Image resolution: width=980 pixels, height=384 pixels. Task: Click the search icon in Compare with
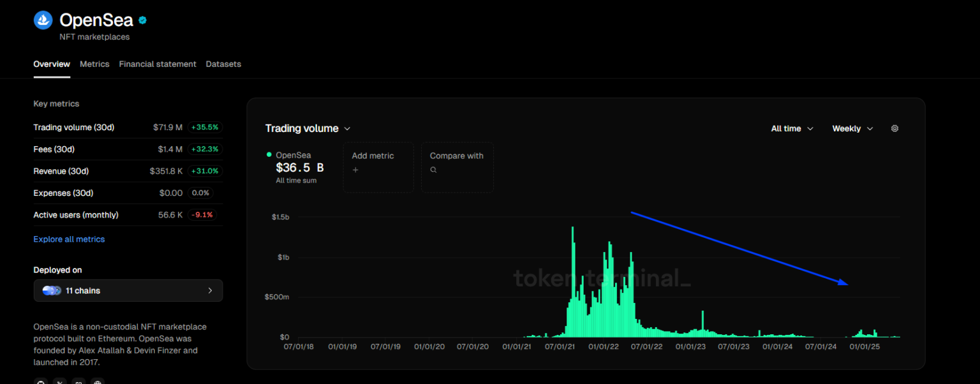433,170
